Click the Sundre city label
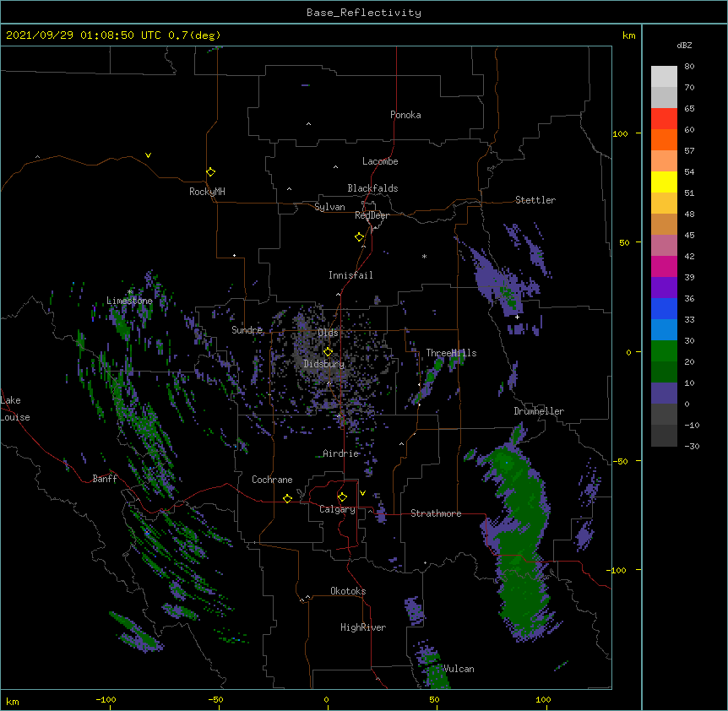This screenshot has height=711, width=728. [247, 330]
